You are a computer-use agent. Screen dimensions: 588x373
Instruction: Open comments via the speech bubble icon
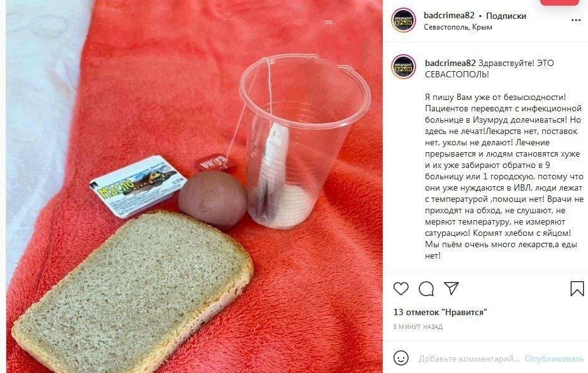[426, 289]
